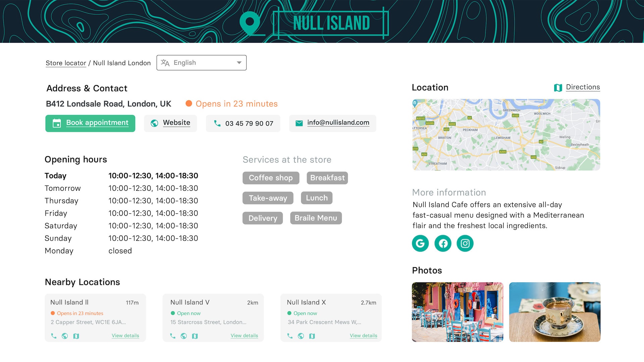Click phone icon on Null Island II card
This screenshot has height=362, width=644.
click(54, 336)
